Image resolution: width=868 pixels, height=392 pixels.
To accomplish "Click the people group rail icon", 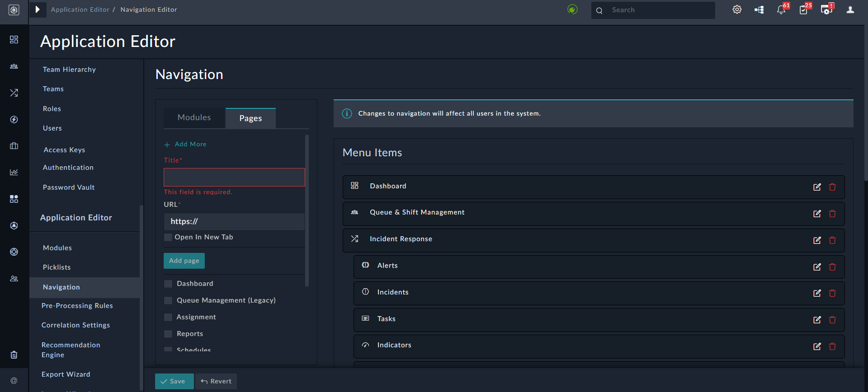I will [14, 279].
